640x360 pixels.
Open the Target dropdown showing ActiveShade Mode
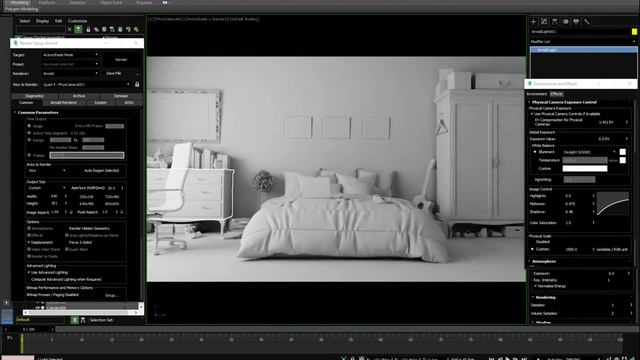click(x=70, y=55)
